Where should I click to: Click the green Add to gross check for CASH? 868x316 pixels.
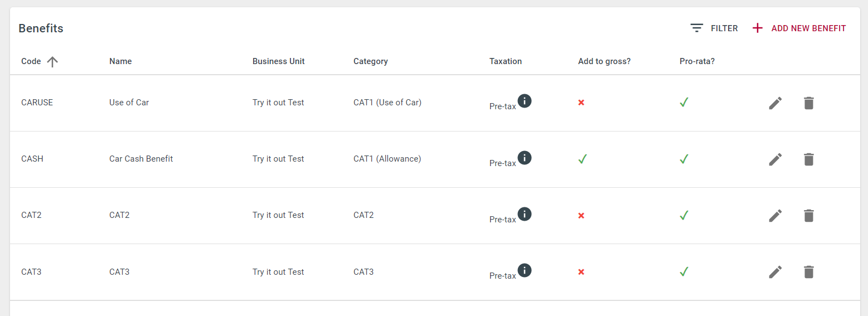pos(583,159)
